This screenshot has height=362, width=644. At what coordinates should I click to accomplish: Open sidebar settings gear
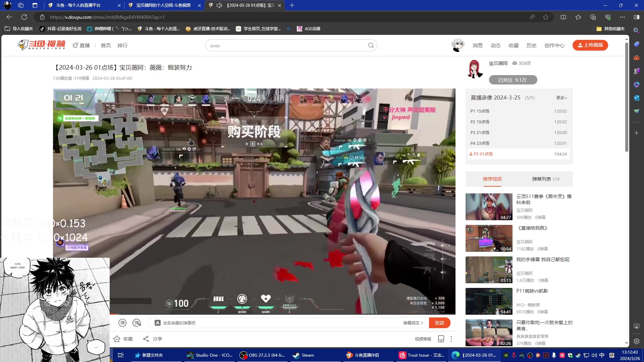click(x=636, y=341)
